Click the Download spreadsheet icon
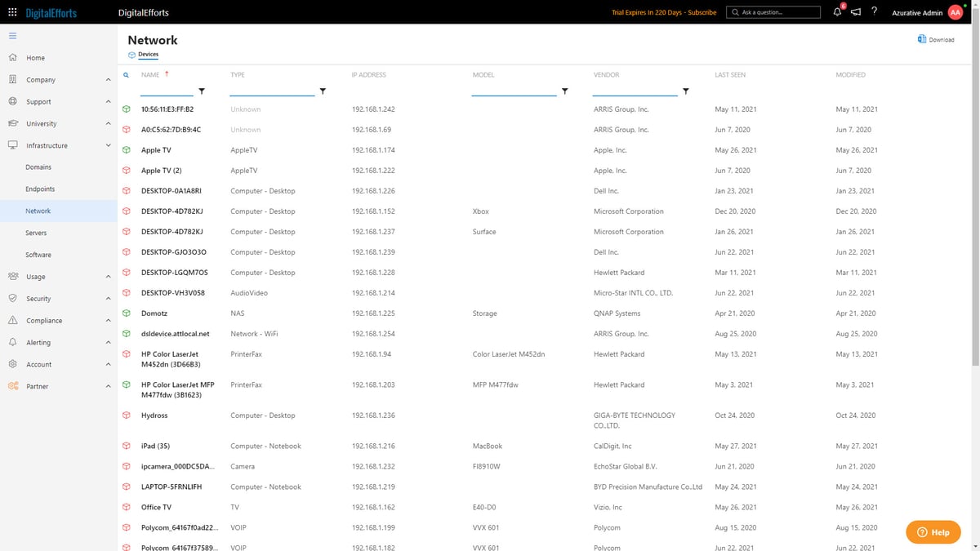The image size is (980, 551). pos(922,39)
